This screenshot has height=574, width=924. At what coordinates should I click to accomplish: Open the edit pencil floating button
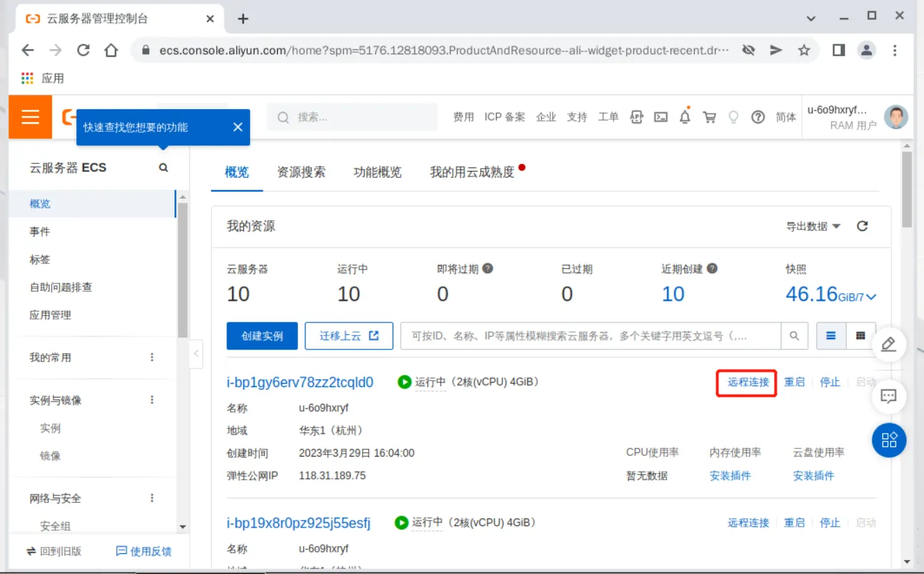889,344
